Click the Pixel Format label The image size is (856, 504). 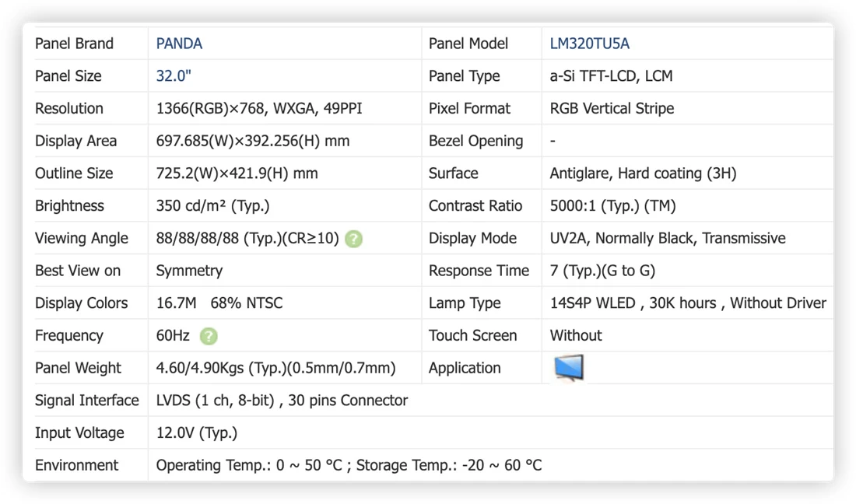(x=469, y=109)
